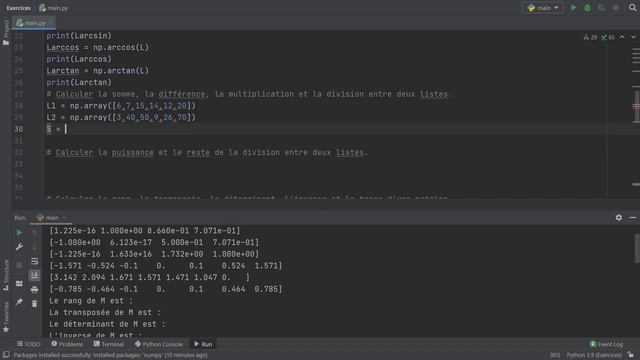
Task: Open Run panel settings gear
Action: pyautogui.click(x=619, y=218)
